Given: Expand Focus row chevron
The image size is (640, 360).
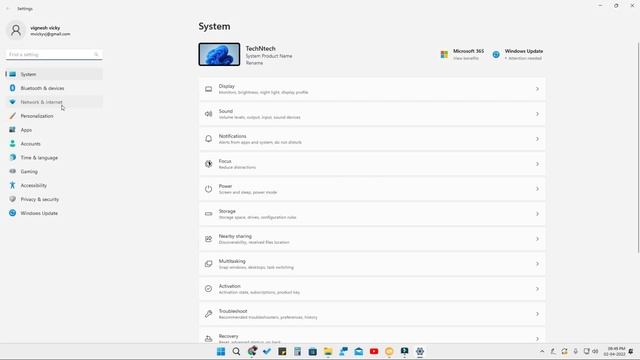Looking at the screenshot, I should [537, 164].
